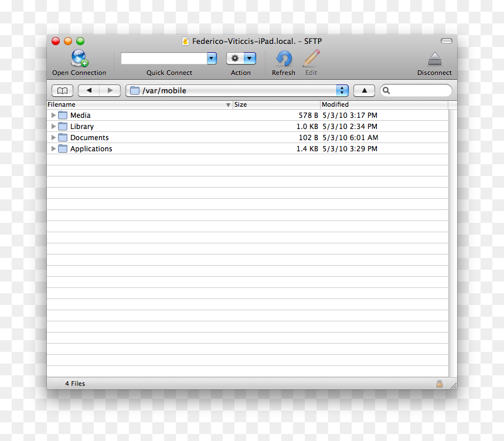Viewport: 504px width, 441px height.
Task: Click the 1.0 KB size value
Action: point(307,127)
